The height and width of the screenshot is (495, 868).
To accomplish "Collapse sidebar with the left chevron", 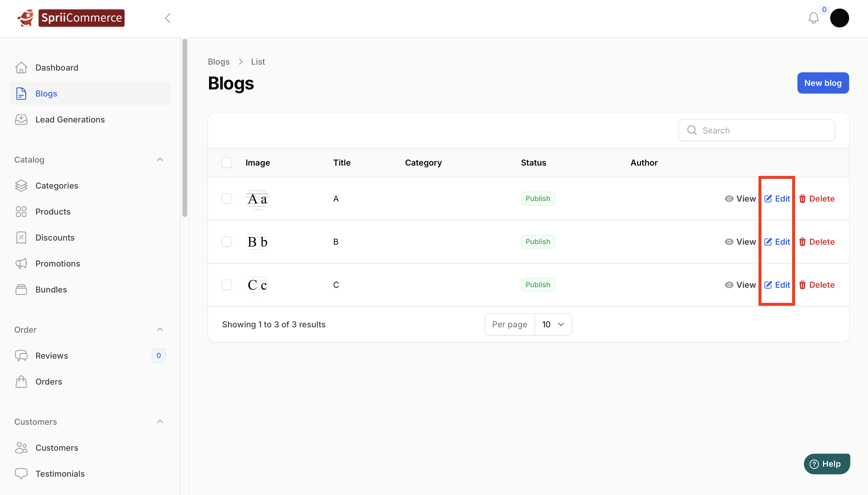I will pyautogui.click(x=168, y=18).
